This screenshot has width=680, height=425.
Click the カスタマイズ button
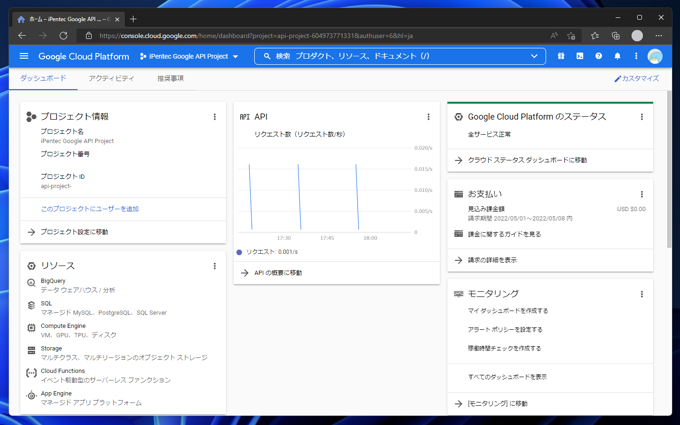point(637,78)
